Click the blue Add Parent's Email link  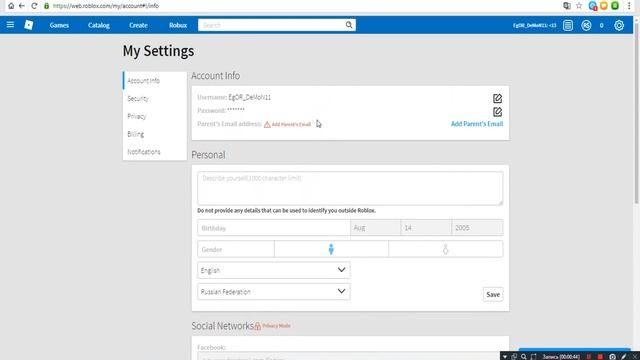(x=477, y=124)
